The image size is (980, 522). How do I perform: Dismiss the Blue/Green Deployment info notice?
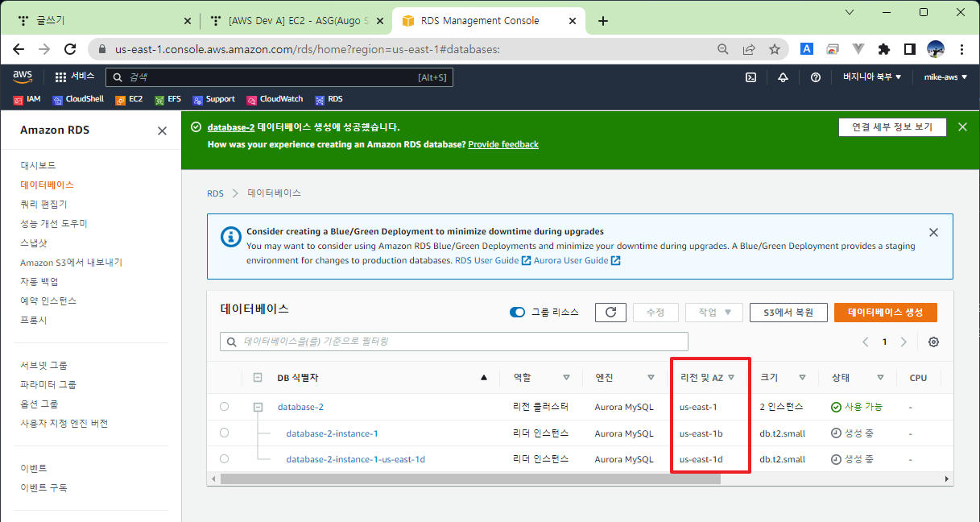(933, 232)
